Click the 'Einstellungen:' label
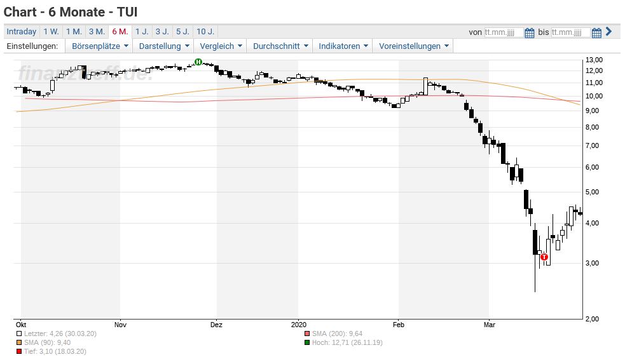The width and height of the screenshot is (625, 364). pos(32,46)
